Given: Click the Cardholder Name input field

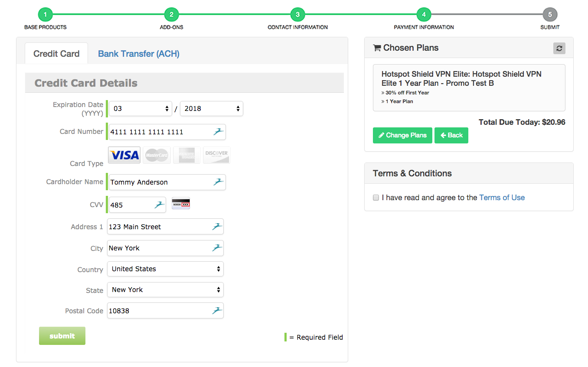Looking at the screenshot, I should point(160,182).
